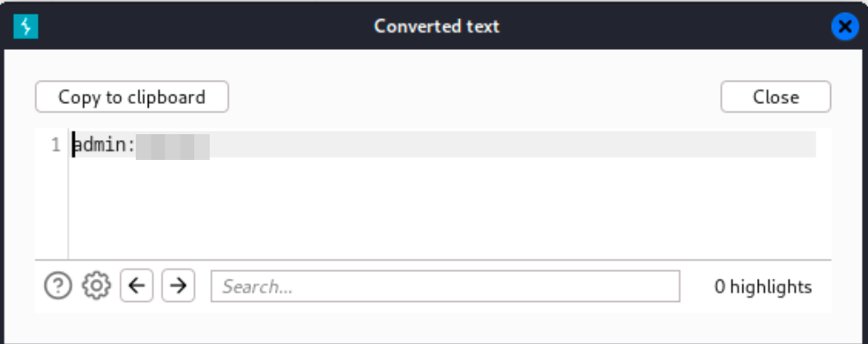Go to previous match with left arrow
This screenshot has width=868, height=344.
137,286
